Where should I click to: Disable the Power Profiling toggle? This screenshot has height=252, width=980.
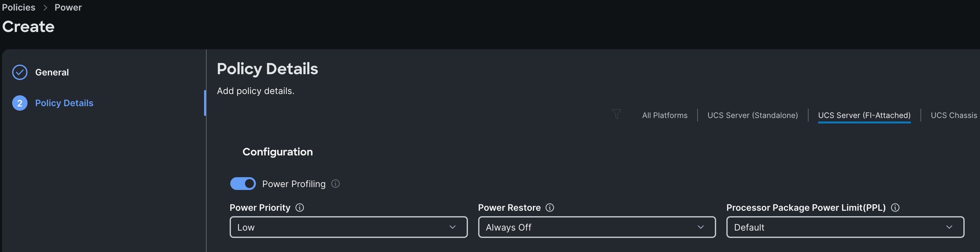tap(243, 184)
